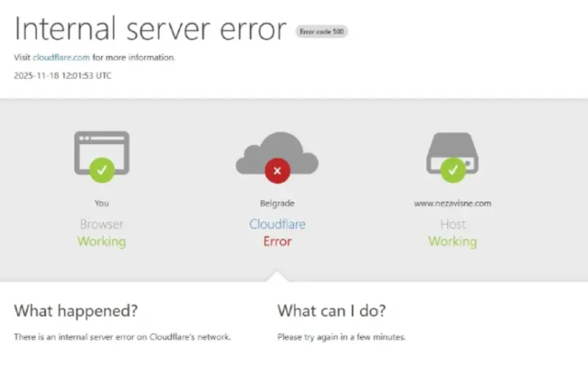Click the What can I do? heading

click(x=332, y=310)
